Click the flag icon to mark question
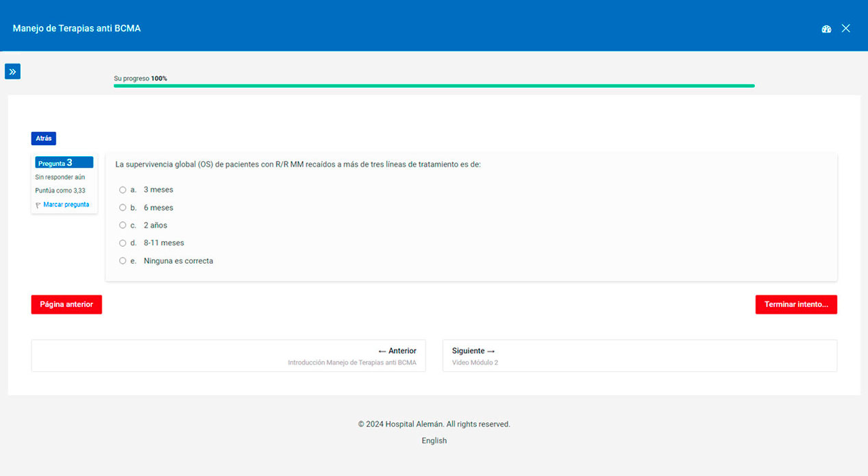Viewport: 868px width, 476px height. (38, 205)
